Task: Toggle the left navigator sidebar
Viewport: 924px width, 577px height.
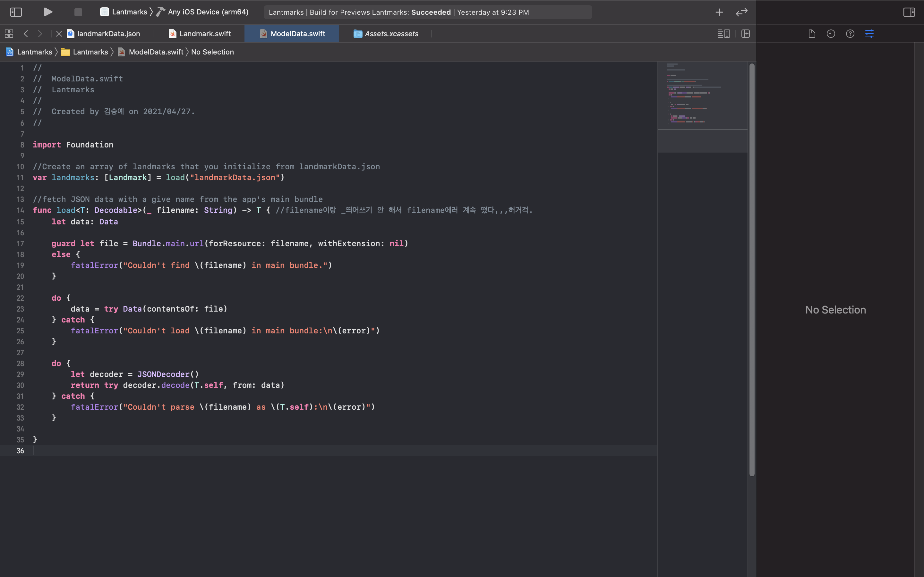Action: pyautogui.click(x=16, y=12)
